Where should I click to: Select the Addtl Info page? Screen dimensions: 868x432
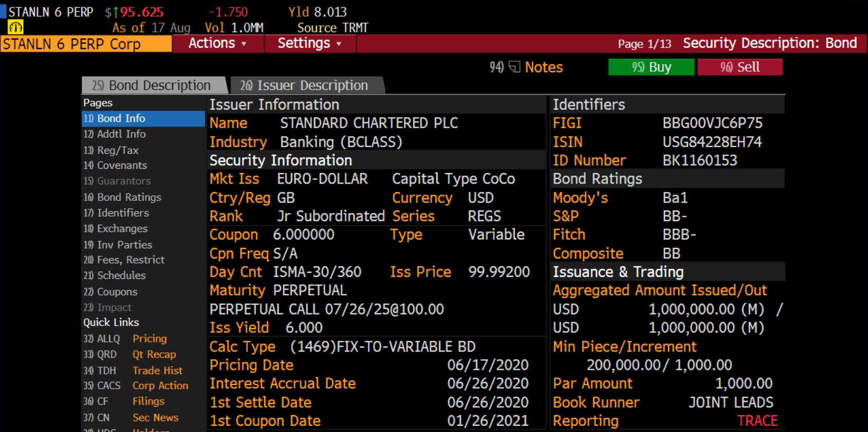[114, 134]
